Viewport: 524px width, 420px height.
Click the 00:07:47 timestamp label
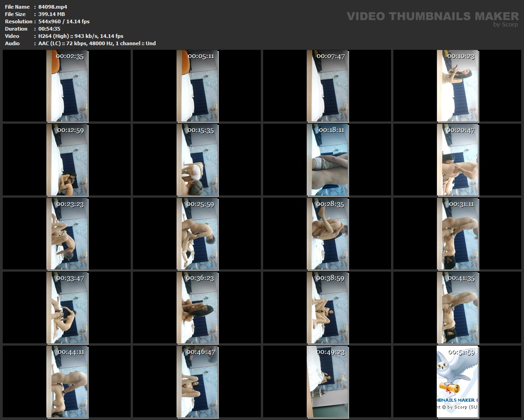click(x=331, y=56)
